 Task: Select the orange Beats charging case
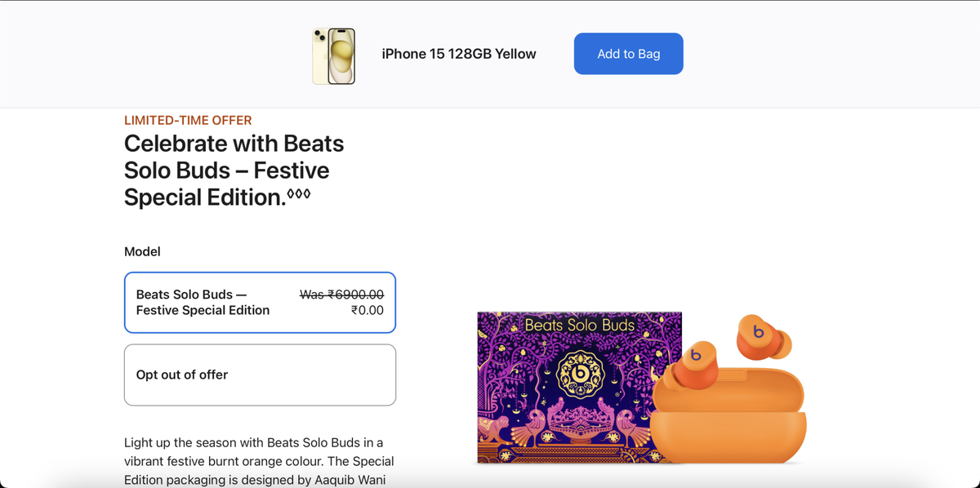pyautogui.click(x=728, y=419)
